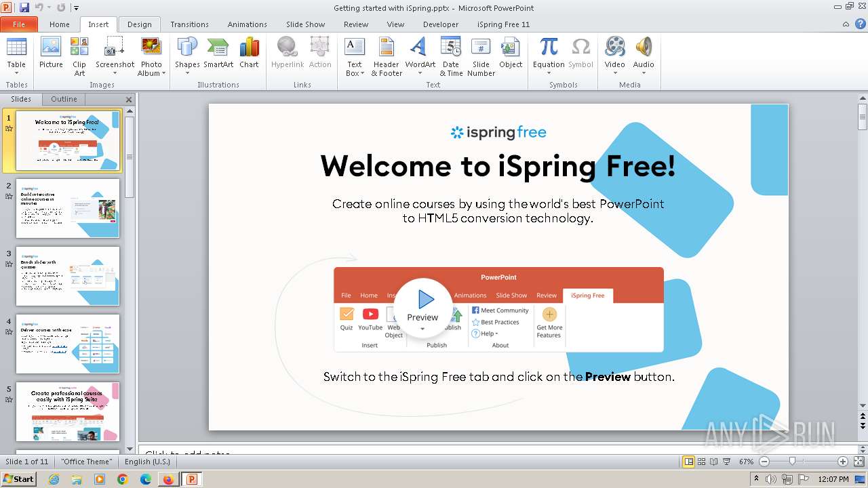Open the Developer tab

point(441,24)
